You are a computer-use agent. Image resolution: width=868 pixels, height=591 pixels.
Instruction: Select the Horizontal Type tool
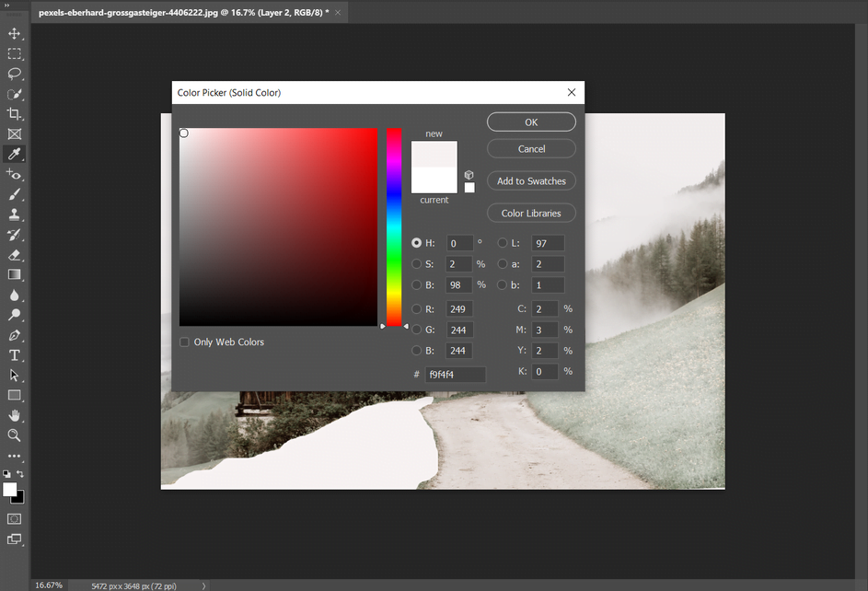click(x=14, y=354)
